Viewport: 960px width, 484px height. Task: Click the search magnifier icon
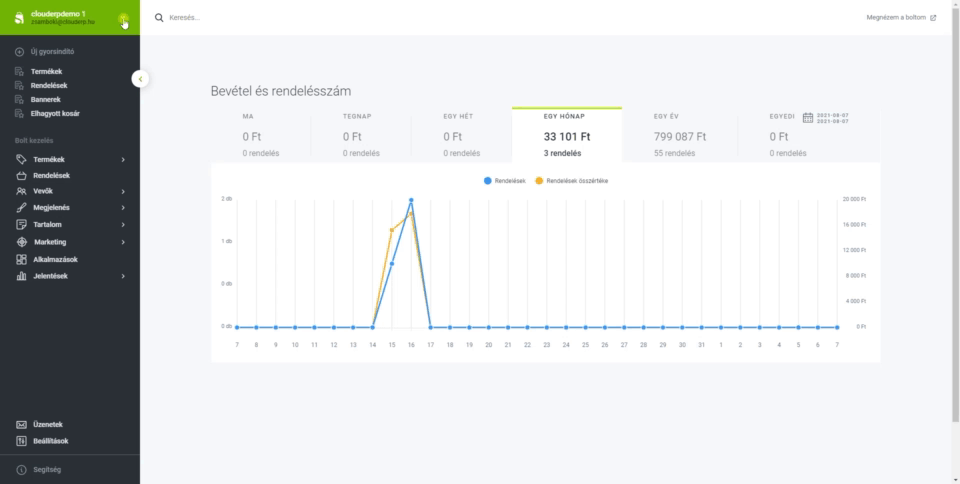(x=159, y=18)
